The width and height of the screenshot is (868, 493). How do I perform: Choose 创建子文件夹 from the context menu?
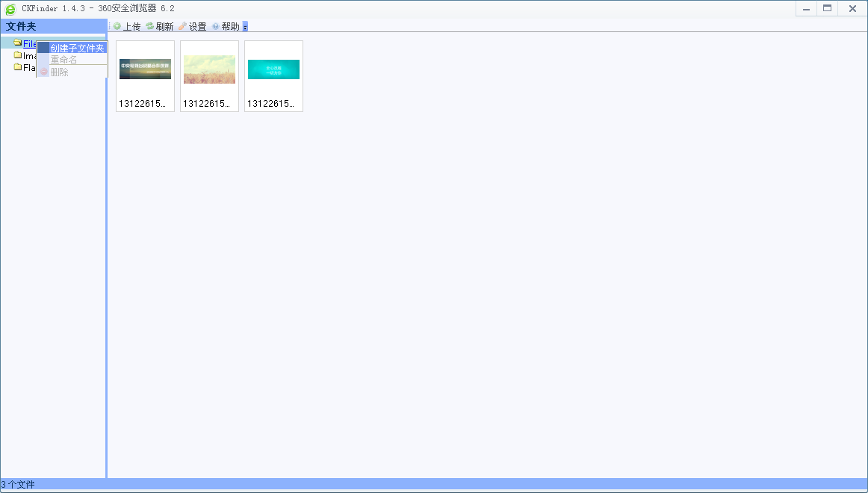[x=77, y=48]
